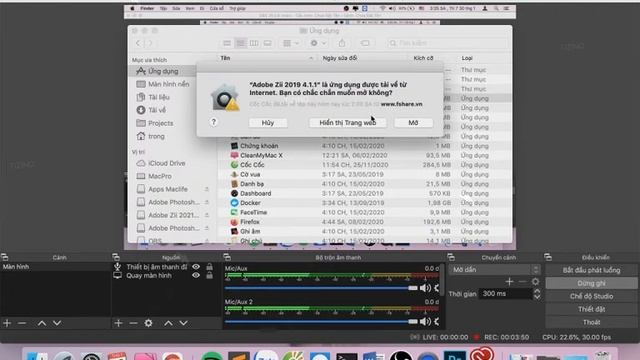Click Hiển thị Trang web button
This screenshot has width=640, height=360.
(x=347, y=123)
